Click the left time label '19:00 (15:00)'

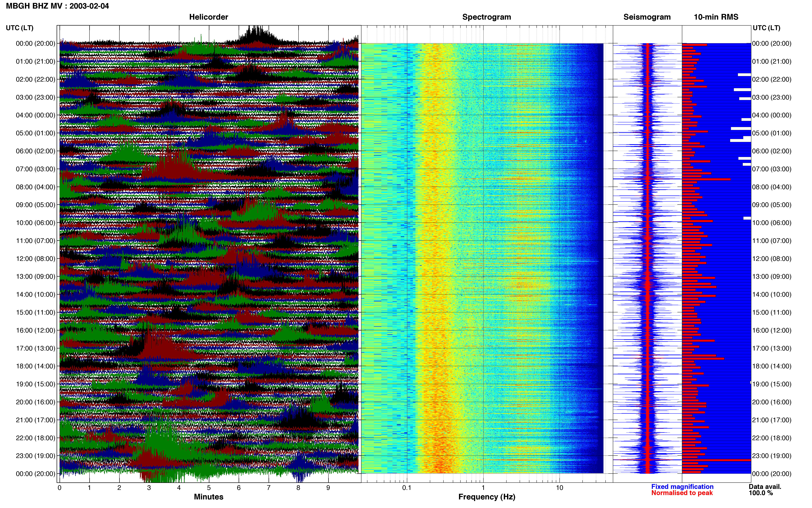36,384
